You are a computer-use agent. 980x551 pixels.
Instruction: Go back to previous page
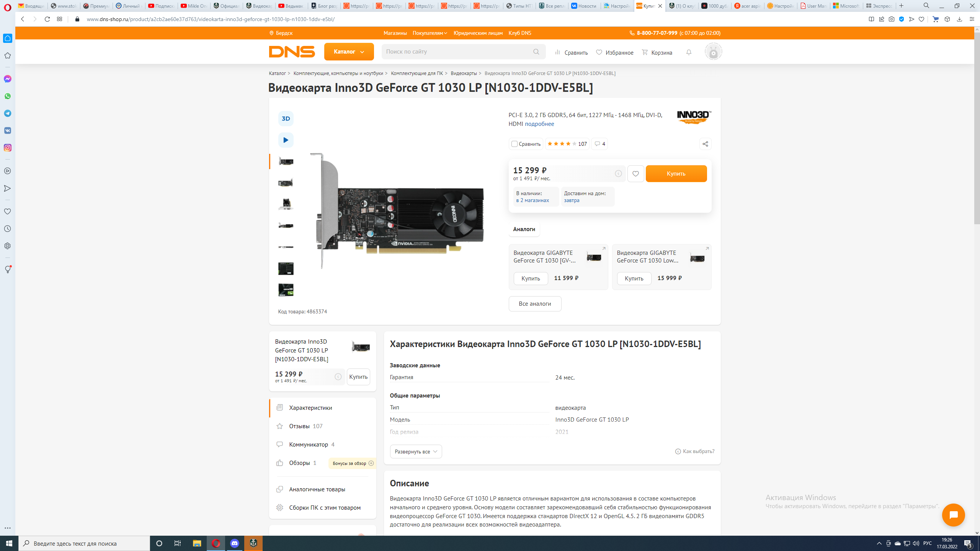[23, 19]
